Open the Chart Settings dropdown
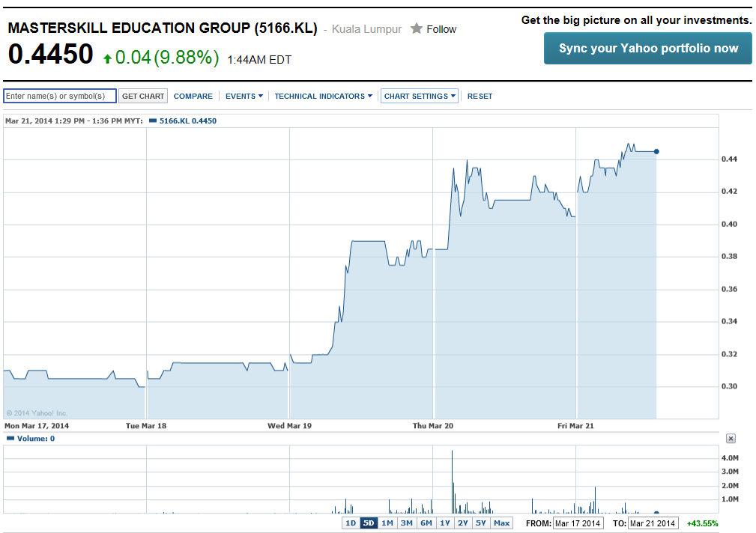This screenshot has height=533, width=756. point(420,96)
